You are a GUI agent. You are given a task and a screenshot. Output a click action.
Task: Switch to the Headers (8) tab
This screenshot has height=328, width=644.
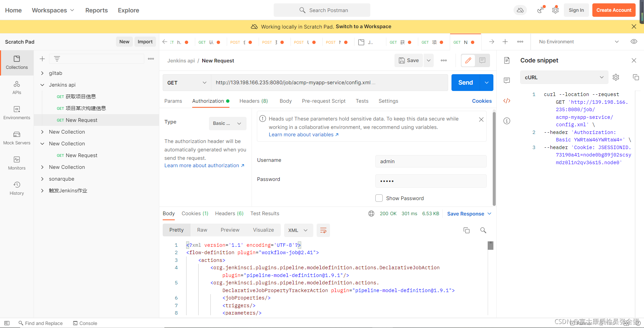(x=254, y=101)
